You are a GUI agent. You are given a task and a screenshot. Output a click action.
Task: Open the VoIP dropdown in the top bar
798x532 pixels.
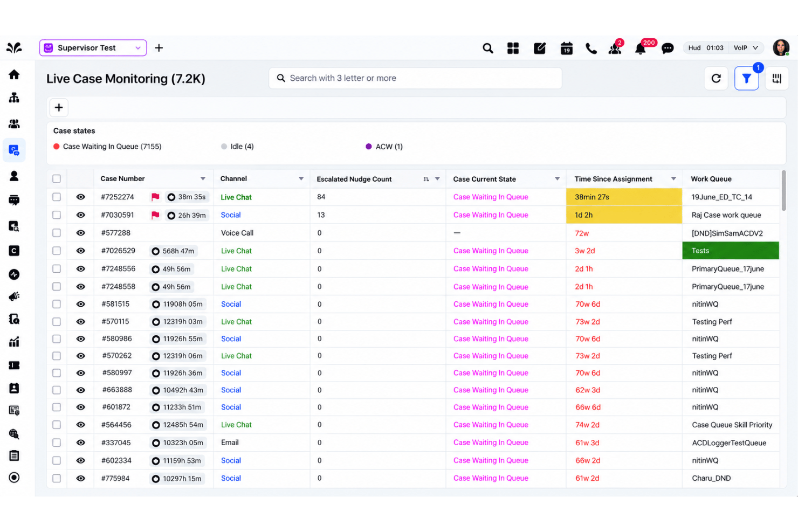pyautogui.click(x=747, y=48)
